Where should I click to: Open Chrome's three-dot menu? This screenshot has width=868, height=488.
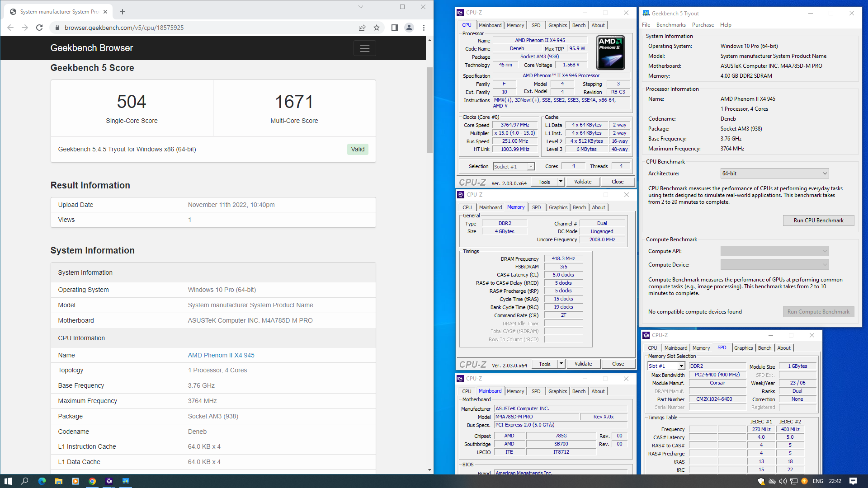pos(424,28)
